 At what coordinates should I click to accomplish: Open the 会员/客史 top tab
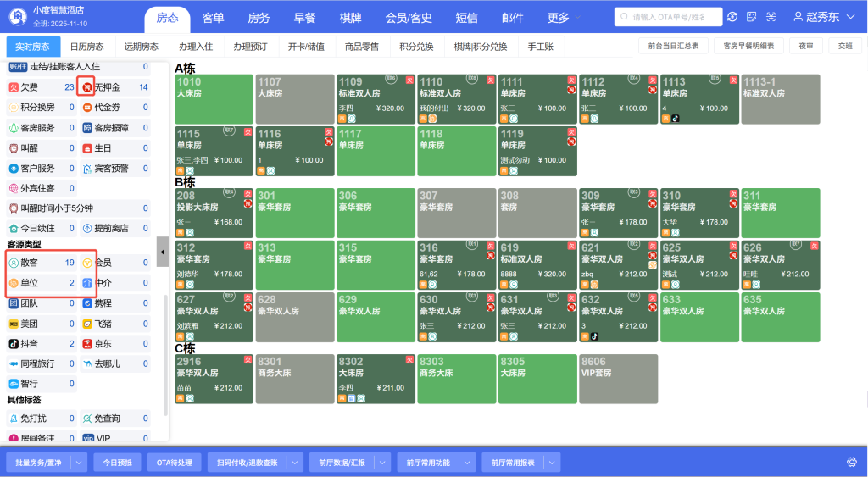(409, 18)
